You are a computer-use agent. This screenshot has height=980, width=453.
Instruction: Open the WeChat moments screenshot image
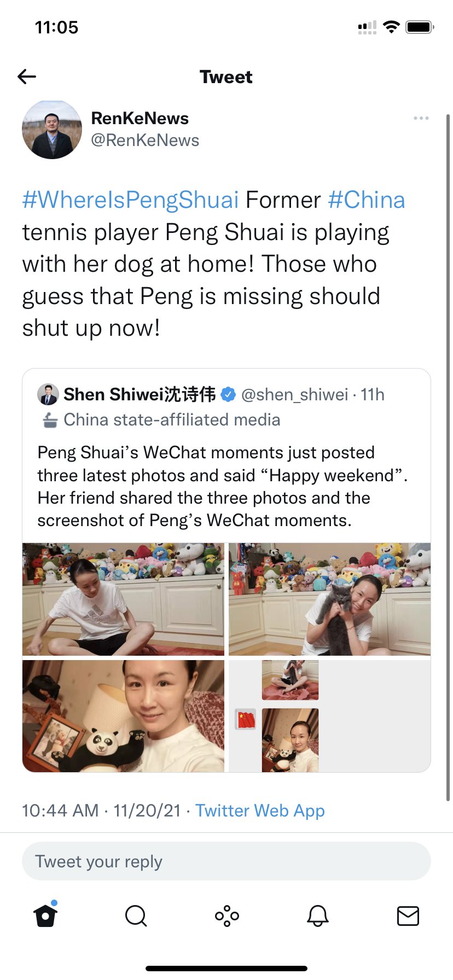click(x=329, y=716)
